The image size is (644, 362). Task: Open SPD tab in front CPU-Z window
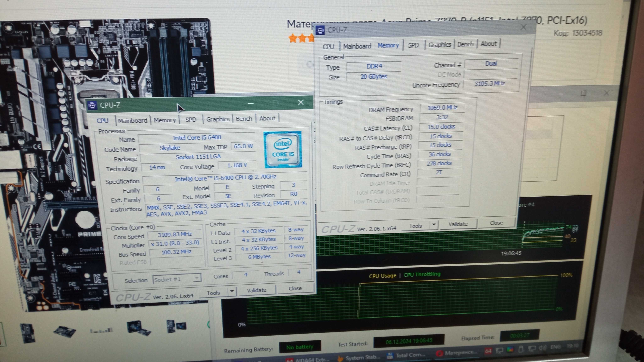click(x=191, y=120)
